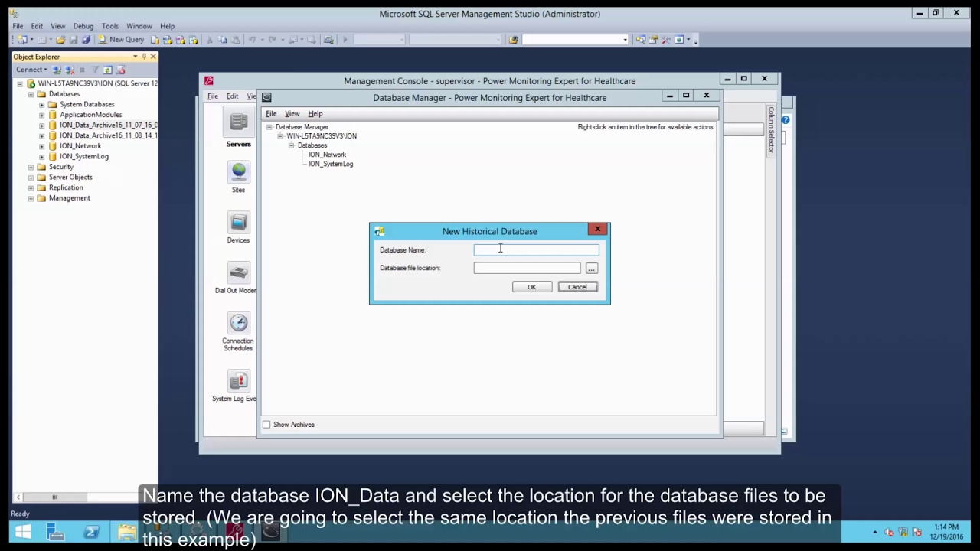This screenshot has height=551, width=980.
Task: Pin the Object Explorer panel with pushpin icon
Action: coord(144,57)
